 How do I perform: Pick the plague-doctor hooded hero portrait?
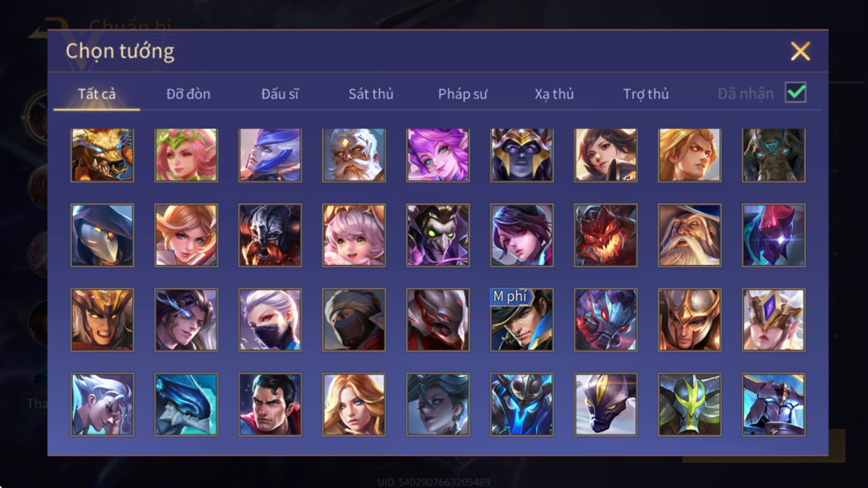[x=102, y=235]
